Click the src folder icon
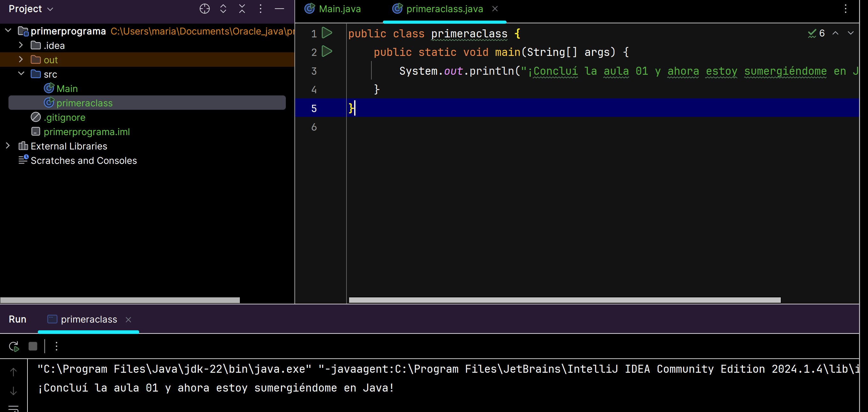 pos(36,74)
